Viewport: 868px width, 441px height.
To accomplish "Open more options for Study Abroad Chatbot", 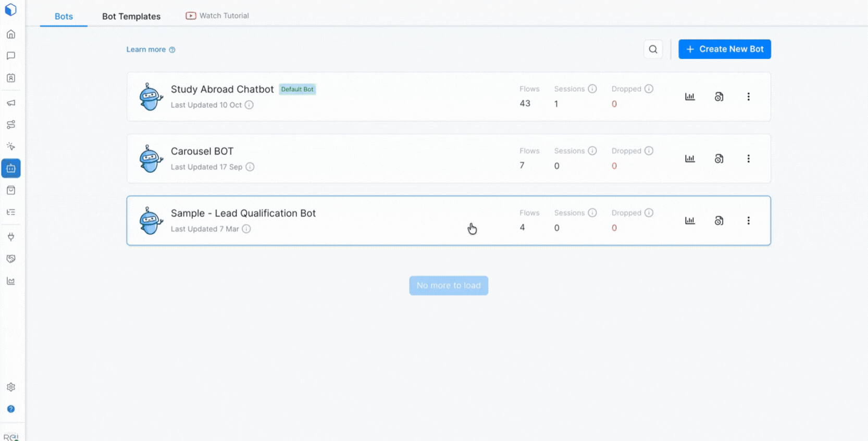I will [x=749, y=97].
